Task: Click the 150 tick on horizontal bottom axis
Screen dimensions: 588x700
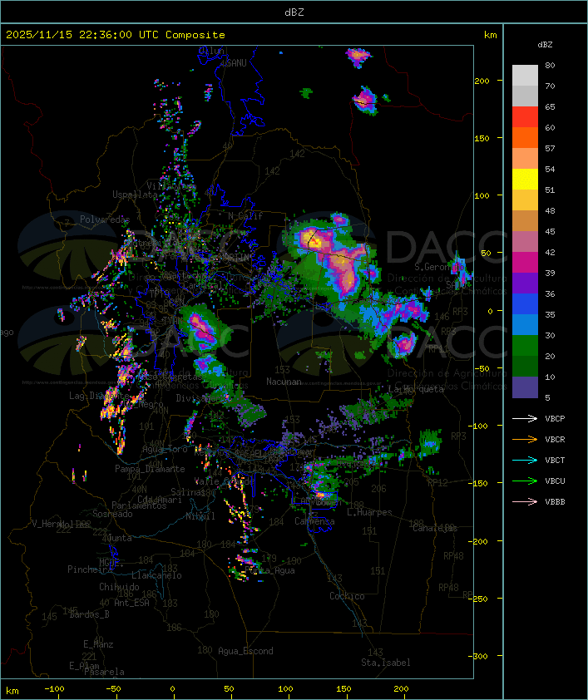Action: pos(343,689)
